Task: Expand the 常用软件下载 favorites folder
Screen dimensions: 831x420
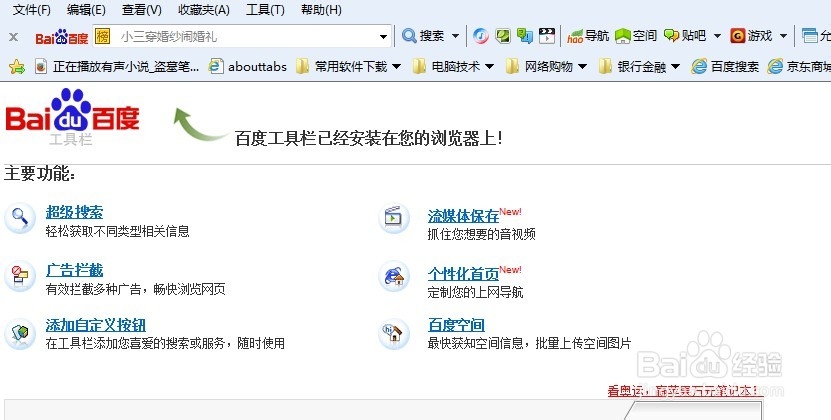Action: (x=348, y=66)
